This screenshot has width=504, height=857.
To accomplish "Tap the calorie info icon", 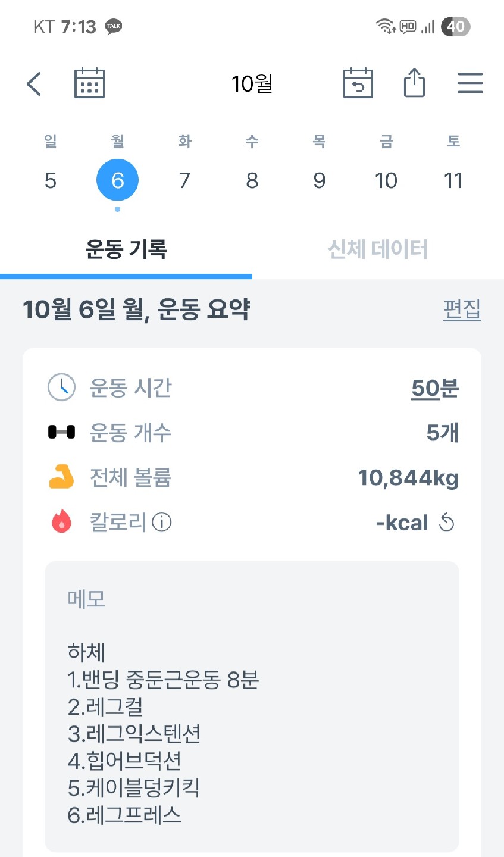I will 162,523.
